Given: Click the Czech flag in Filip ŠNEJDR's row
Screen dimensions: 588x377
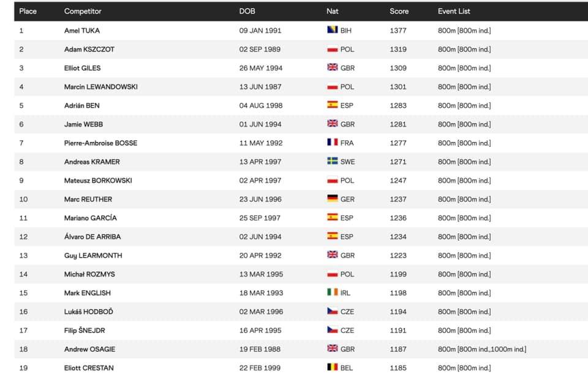Looking at the screenshot, I should [332, 329].
